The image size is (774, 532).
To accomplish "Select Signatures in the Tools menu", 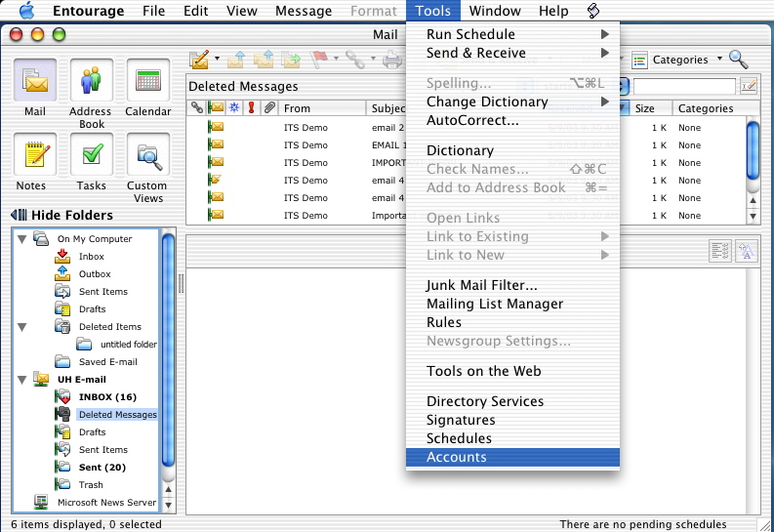I will 512,420.
